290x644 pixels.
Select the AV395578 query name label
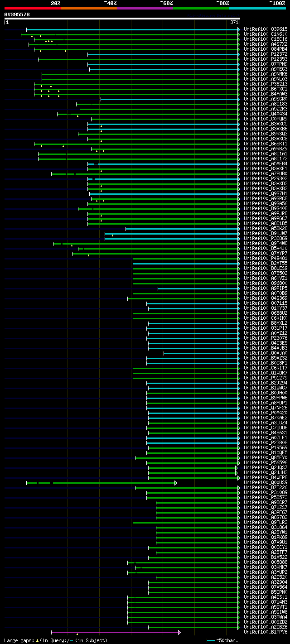tap(17, 14)
